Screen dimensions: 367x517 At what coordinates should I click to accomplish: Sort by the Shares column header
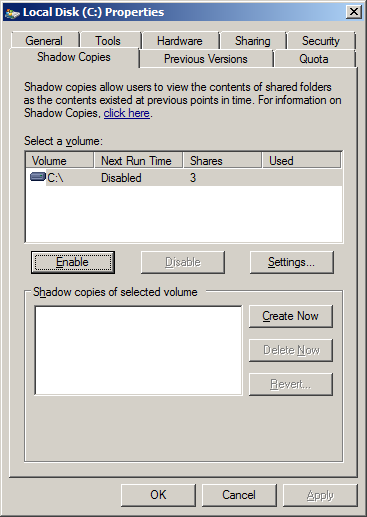click(222, 161)
